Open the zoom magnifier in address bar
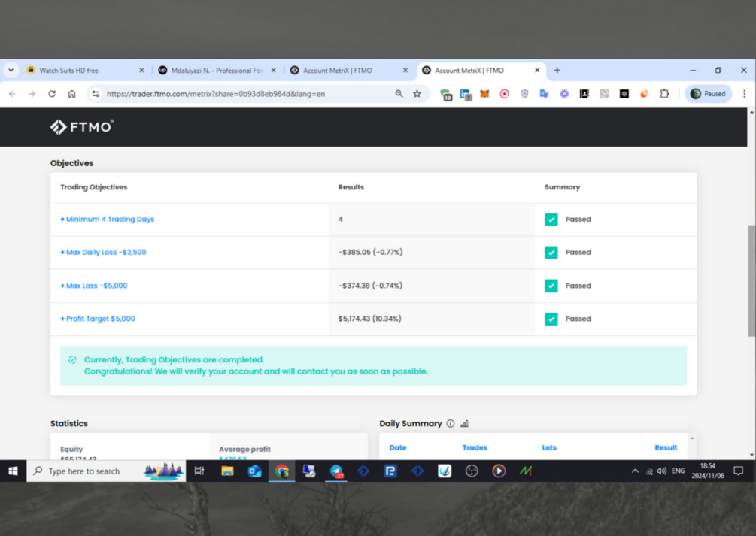 click(x=399, y=94)
